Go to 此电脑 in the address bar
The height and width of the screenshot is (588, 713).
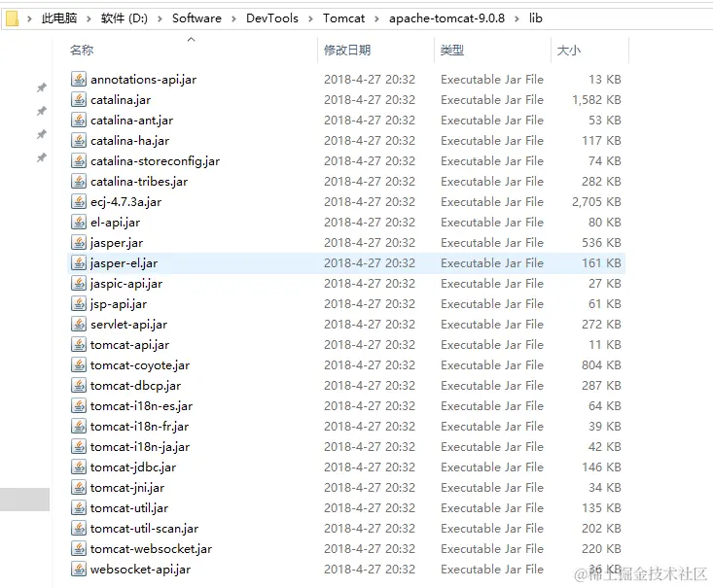[x=59, y=18]
